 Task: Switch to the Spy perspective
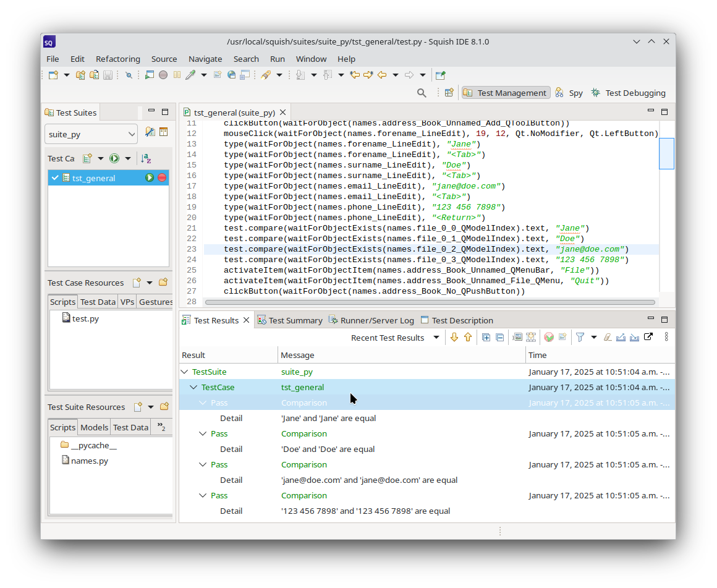(569, 93)
